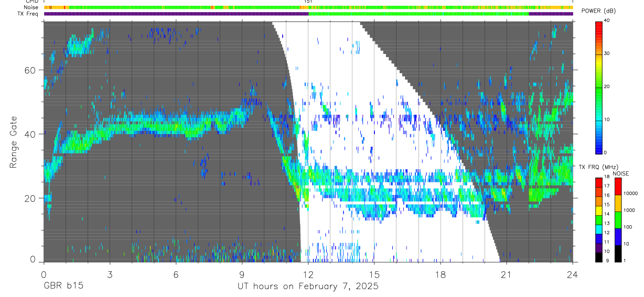Viewport: 644px width, 297px height.
Task: Click the "UT hours on February 7, 2025" axis title
Action: click(308, 286)
